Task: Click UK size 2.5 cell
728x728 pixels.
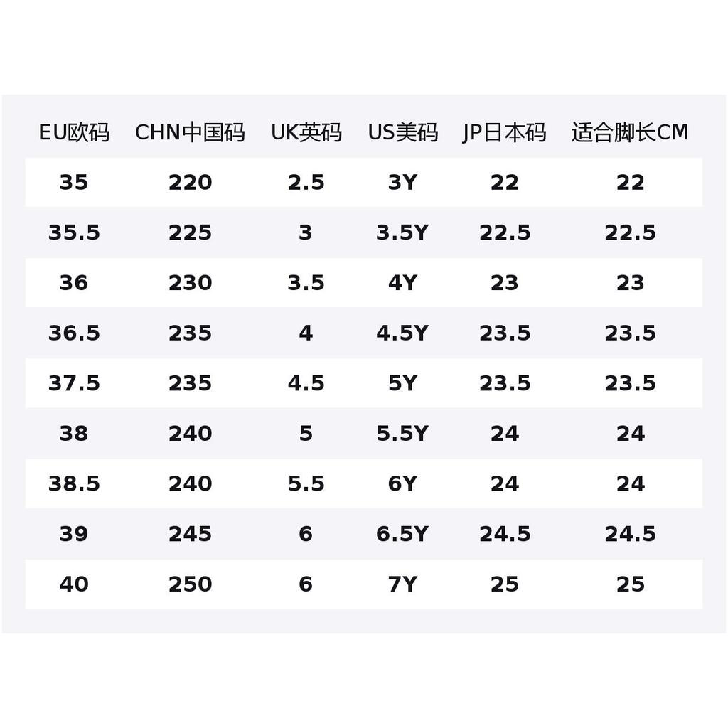Action: point(306,183)
